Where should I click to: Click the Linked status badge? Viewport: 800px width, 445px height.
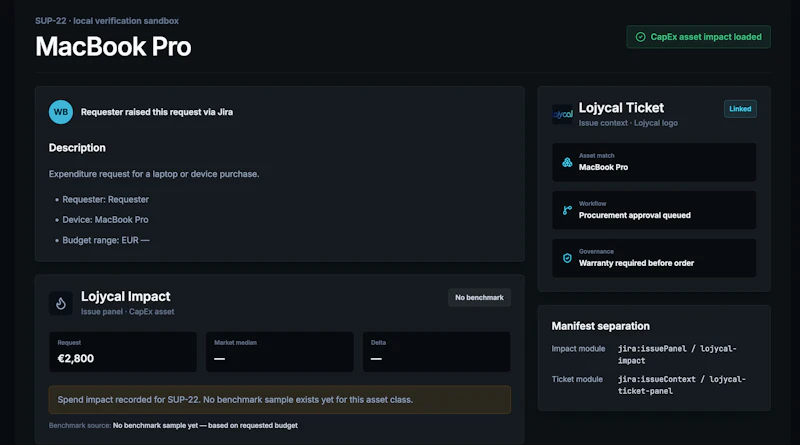coord(740,109)
